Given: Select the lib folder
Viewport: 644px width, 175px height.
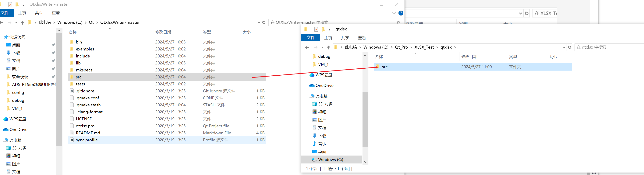Looking at the screenshot, I should (x=78, y=63).
